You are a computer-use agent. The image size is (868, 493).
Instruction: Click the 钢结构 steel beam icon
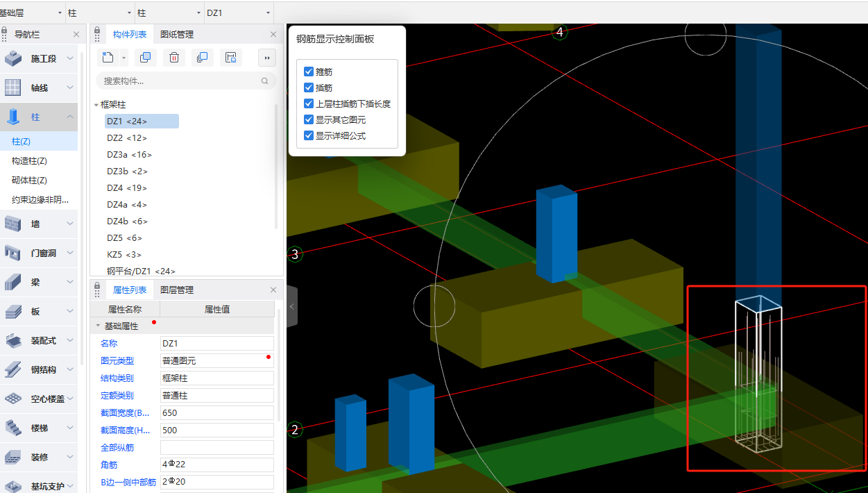tap(13, 370)
